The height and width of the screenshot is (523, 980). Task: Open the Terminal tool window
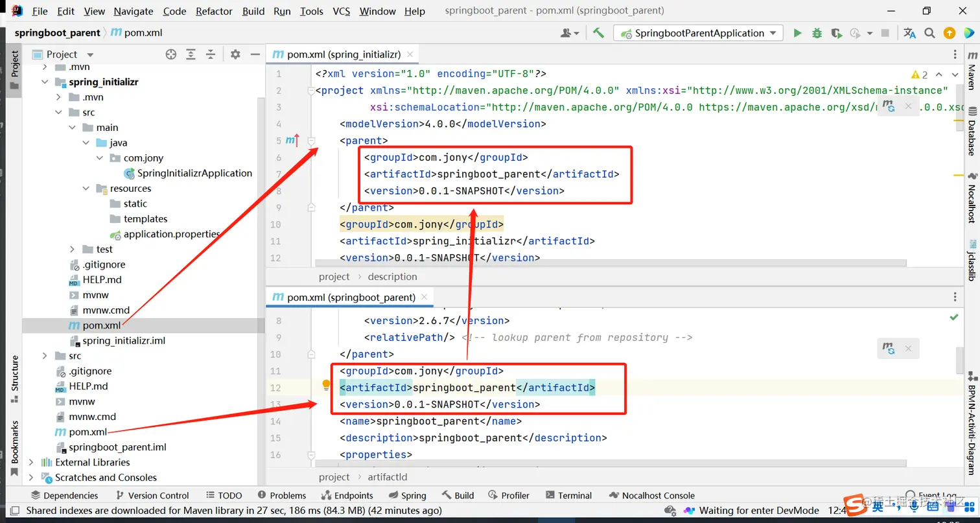569,495
